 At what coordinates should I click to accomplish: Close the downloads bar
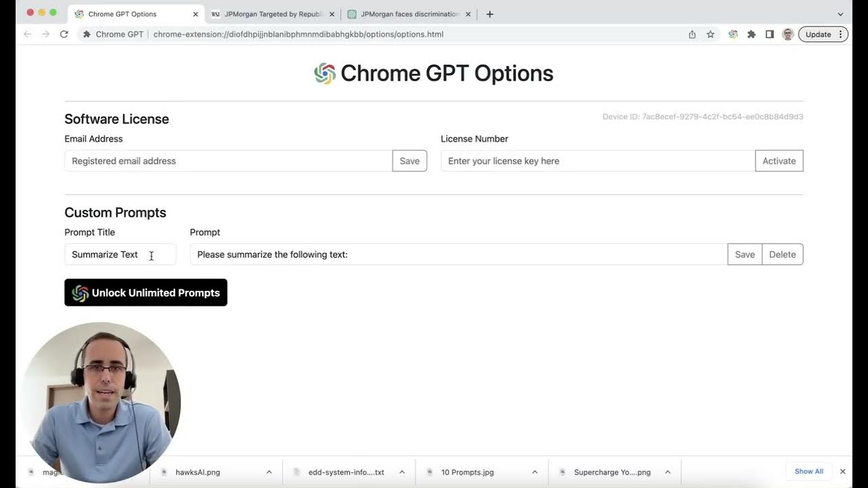[843, 471]
